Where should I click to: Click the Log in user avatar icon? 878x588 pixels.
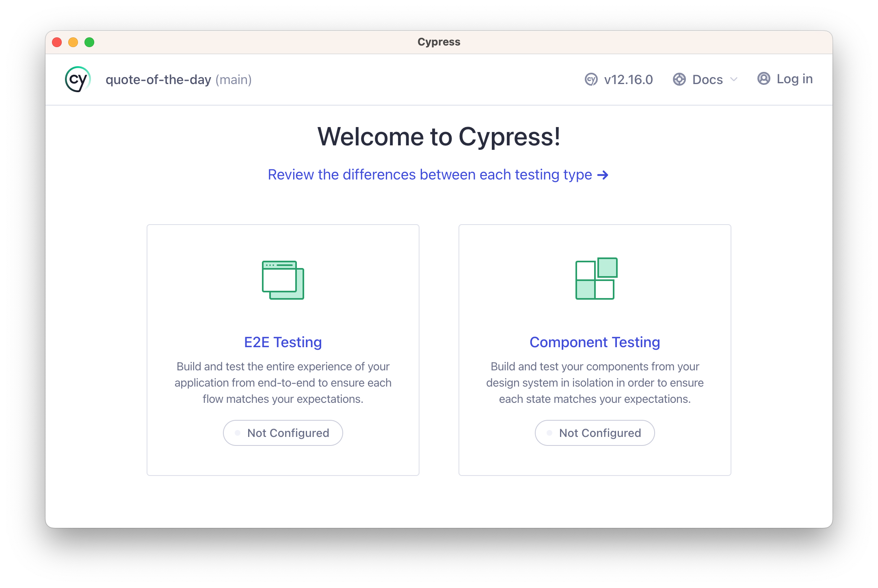point(763,79)
